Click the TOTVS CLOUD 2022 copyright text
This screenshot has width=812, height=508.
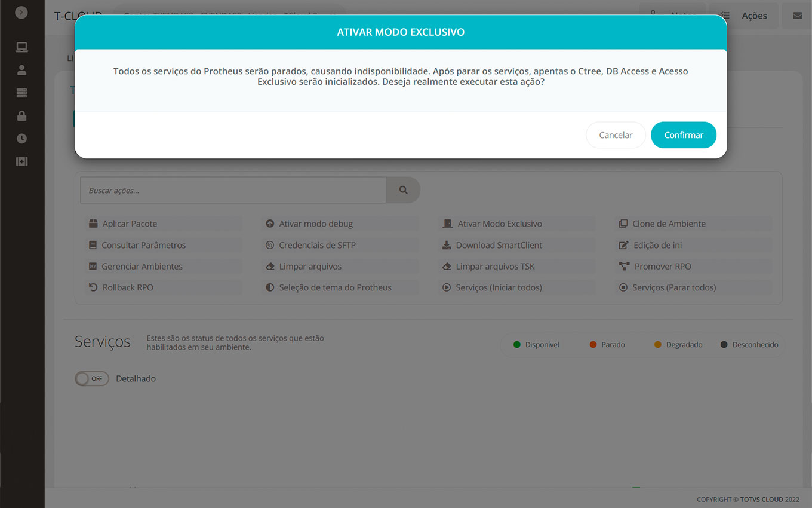(x=748, y=499)
